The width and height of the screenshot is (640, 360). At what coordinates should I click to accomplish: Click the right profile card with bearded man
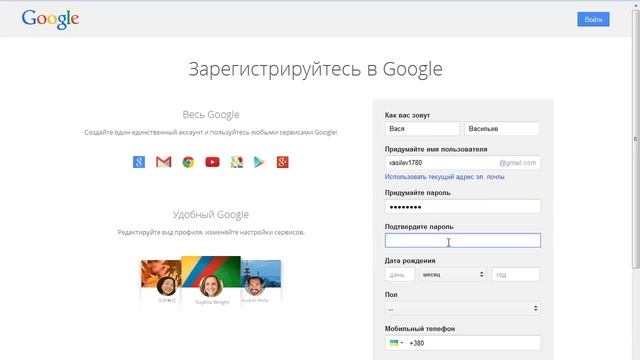coord(260,282)
